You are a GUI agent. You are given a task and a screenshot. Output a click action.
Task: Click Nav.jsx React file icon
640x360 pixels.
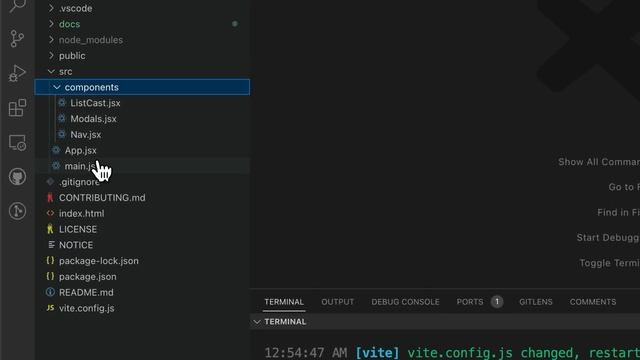[62, 135]
